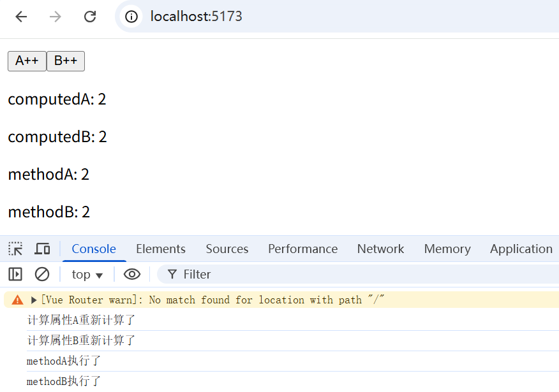
Task: Click the B++ button
Action: click(x=66, y=61)
